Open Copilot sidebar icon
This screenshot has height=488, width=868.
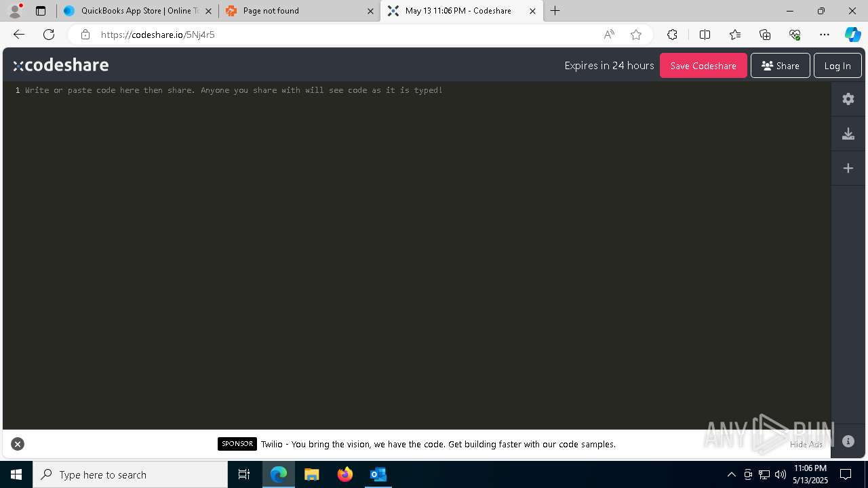coord(852,35)
